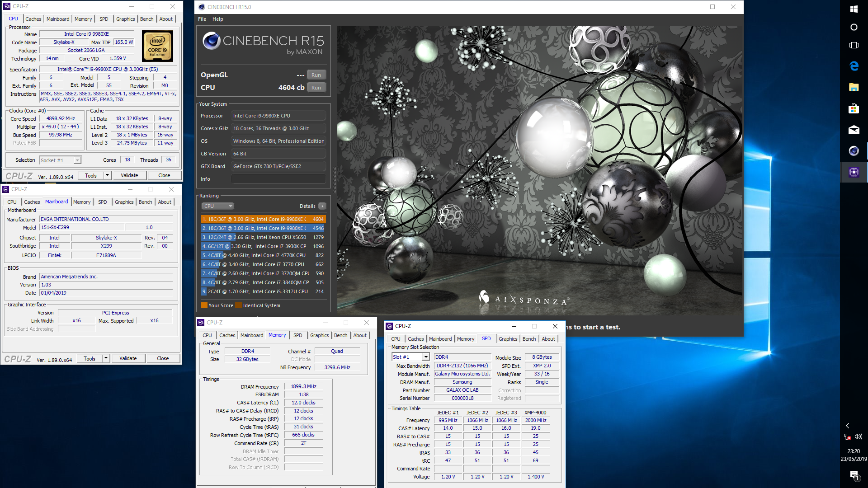Switch to Cinebench taskbar icon
The height and width of the screenshot is (488, 868).
tap(854, 151)
